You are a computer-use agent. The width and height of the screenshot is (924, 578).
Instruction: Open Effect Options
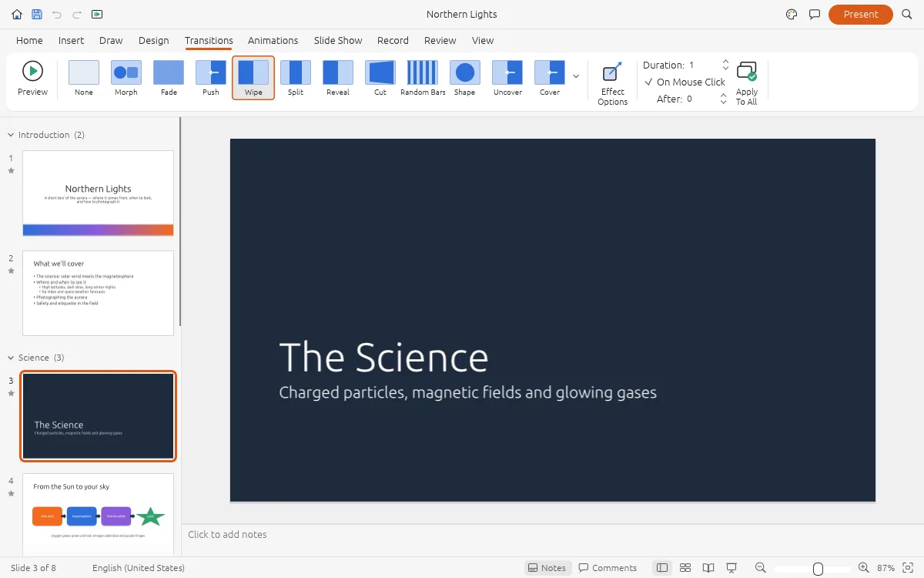(x=613, y=83)
